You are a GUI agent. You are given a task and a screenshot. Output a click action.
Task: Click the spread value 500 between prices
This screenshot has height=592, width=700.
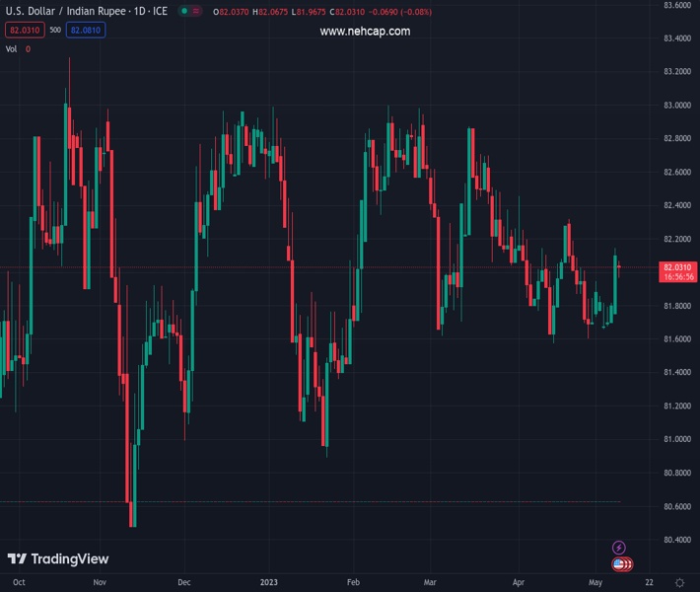[x=54, y=31]
